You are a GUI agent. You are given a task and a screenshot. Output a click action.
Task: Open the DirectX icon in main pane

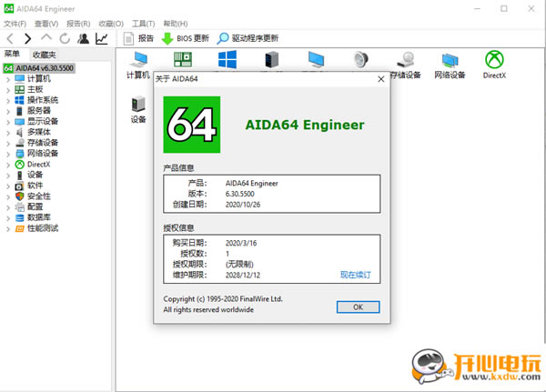pos(494,65)
